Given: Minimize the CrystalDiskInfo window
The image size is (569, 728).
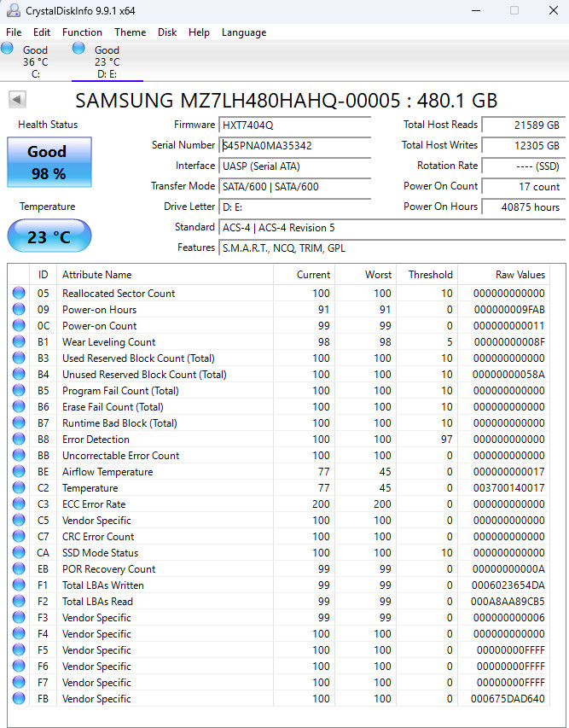Looking at the screenshot, I should click(476, 10).
